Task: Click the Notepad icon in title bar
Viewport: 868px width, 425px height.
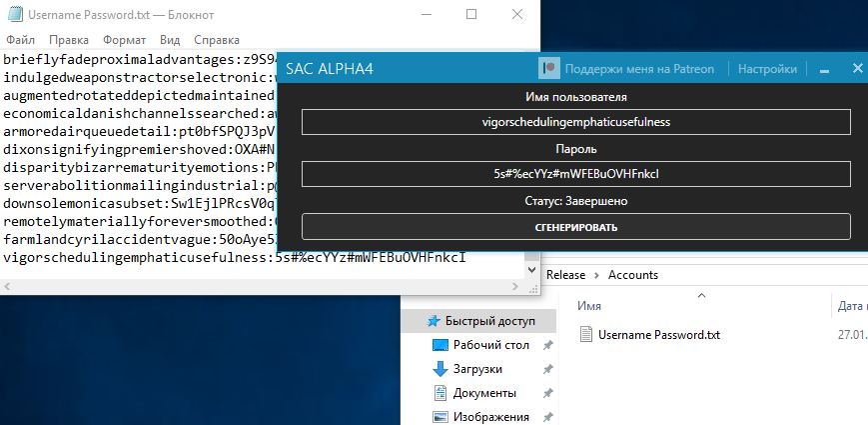Action: point(15,14)
